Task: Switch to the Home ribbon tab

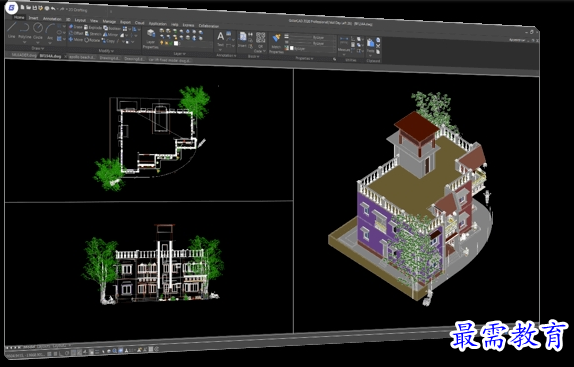Action: coord(19,17)
